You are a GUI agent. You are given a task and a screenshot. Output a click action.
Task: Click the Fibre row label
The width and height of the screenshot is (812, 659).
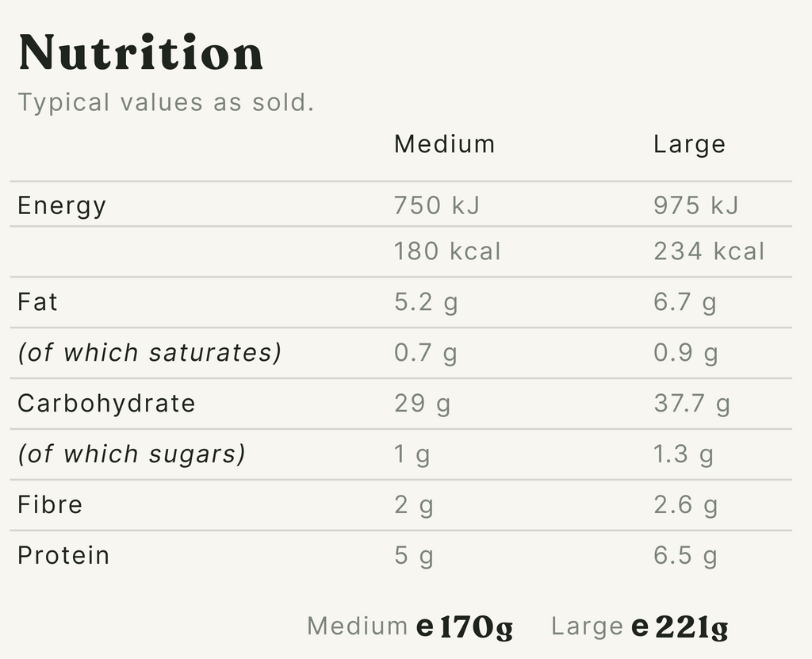(x=50, y=504)
